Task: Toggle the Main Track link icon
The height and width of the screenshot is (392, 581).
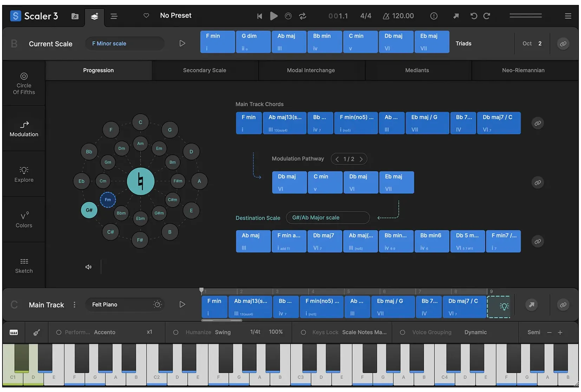Action: pyautogui.click(x=563, y=305)
